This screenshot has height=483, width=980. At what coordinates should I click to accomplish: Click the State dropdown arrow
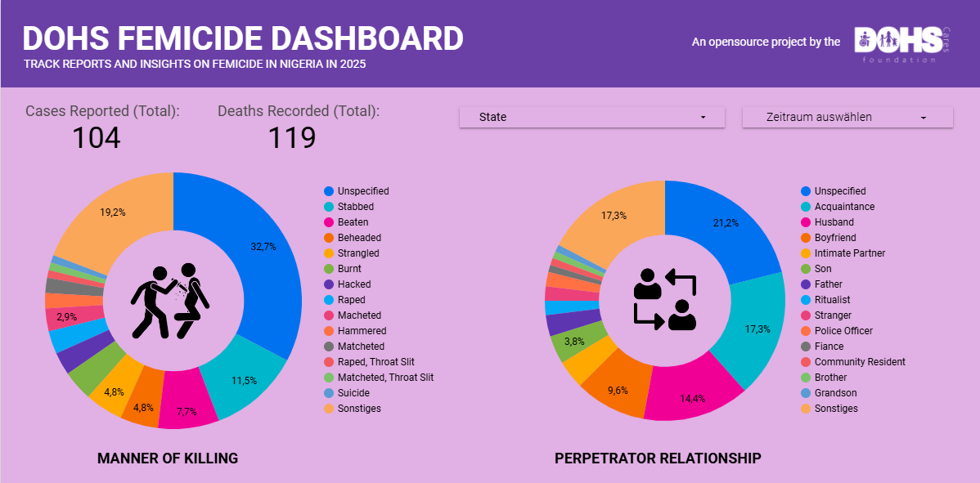tap(703, 118)
